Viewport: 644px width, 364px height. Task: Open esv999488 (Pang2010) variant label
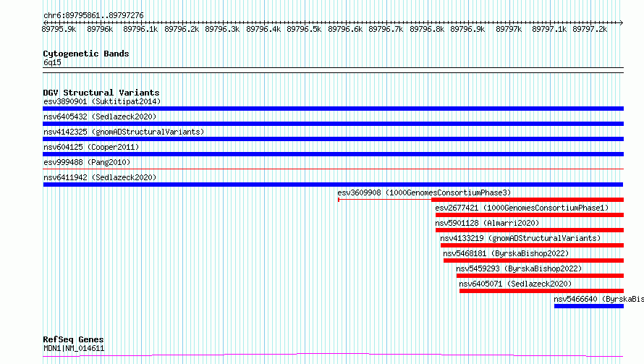point(87,162)
